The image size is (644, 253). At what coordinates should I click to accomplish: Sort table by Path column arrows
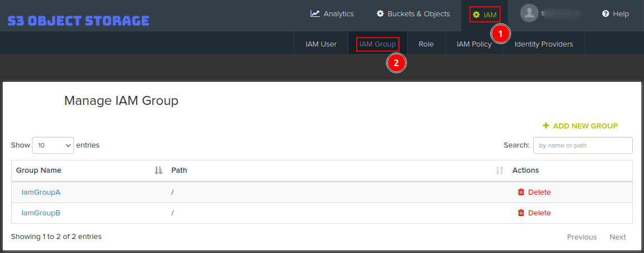500,170
